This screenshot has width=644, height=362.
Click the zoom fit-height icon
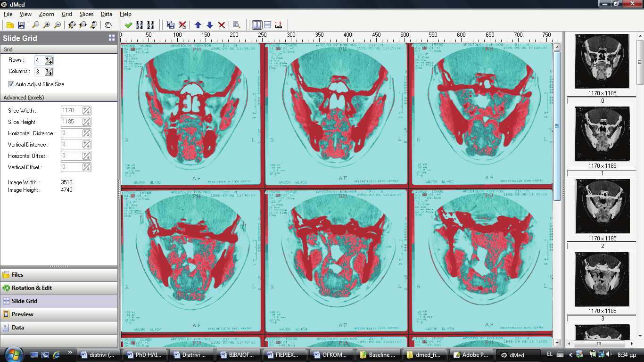(x=94, y=25)
